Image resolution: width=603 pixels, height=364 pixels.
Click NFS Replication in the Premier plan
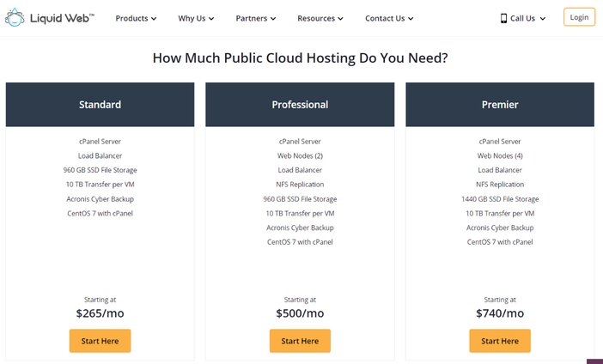500,185
